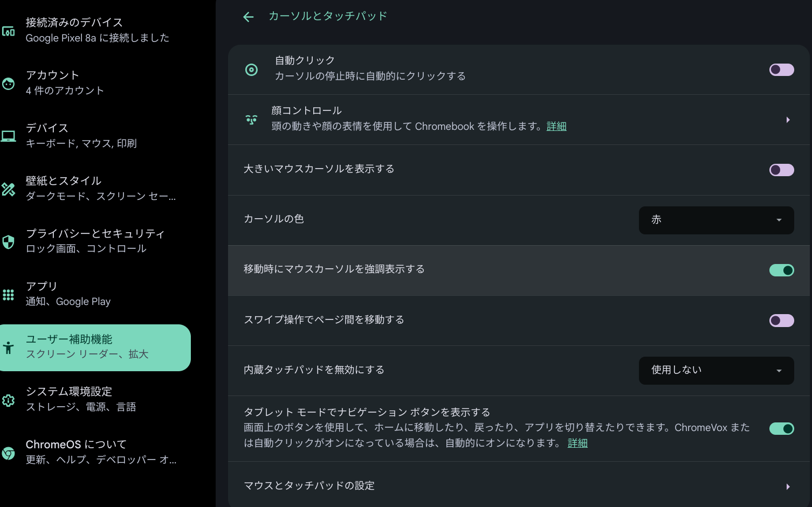812x507 pixels.
Task: Select the ChromeOS about icon
Action: [x=8, y=453]
